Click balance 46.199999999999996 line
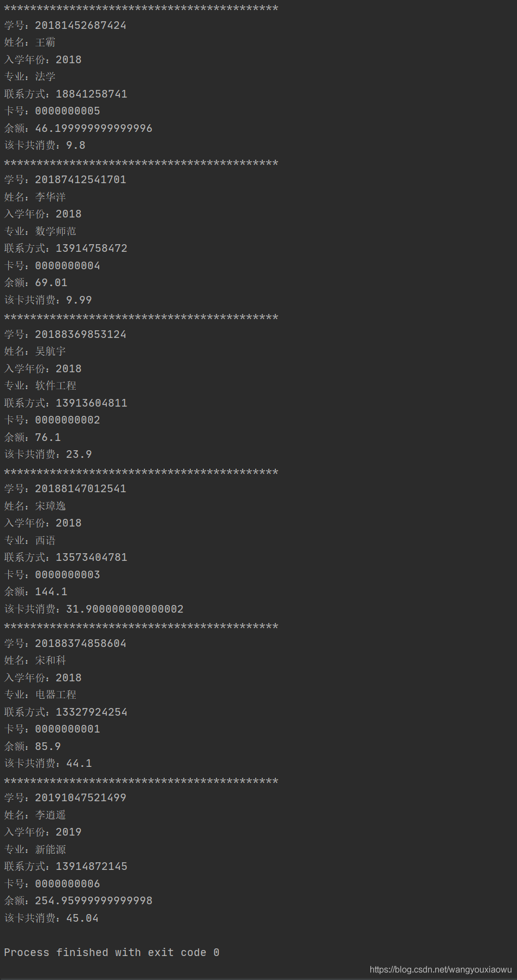The image size is (517, 980). coord(79,129)
